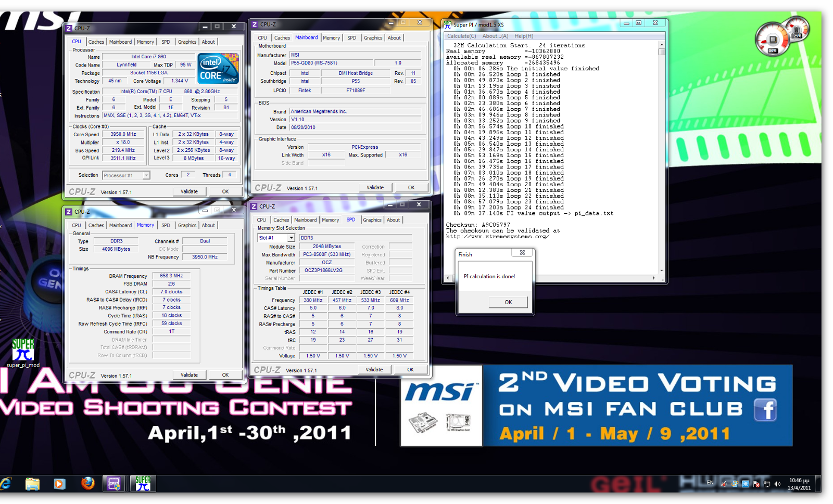Select CPU tab in MSI Mainboard window
Screen dimensions: 833x504
tap(262, 37)
